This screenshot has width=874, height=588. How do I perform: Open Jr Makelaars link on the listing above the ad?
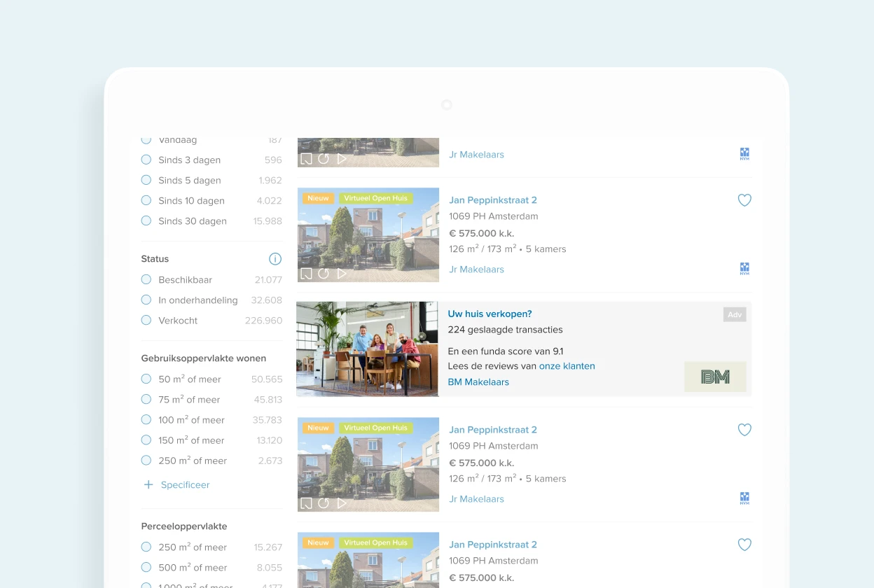click(476, 269)
